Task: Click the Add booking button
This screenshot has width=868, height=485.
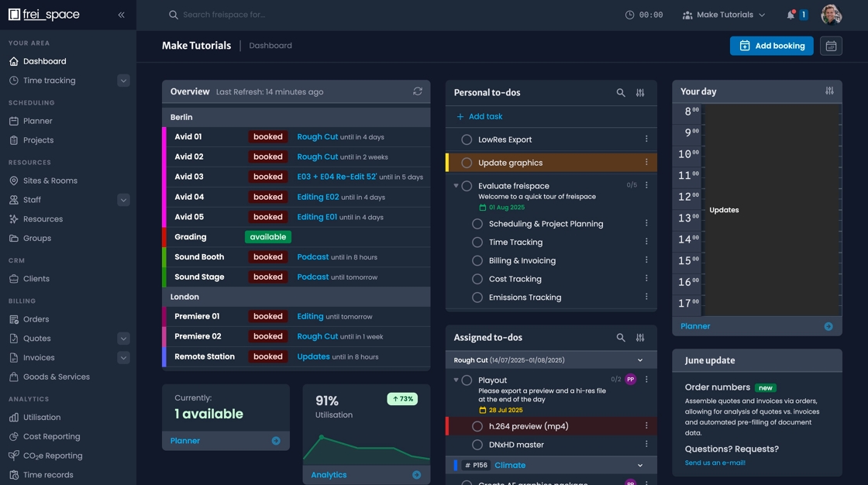Action: tap(771, 46)
